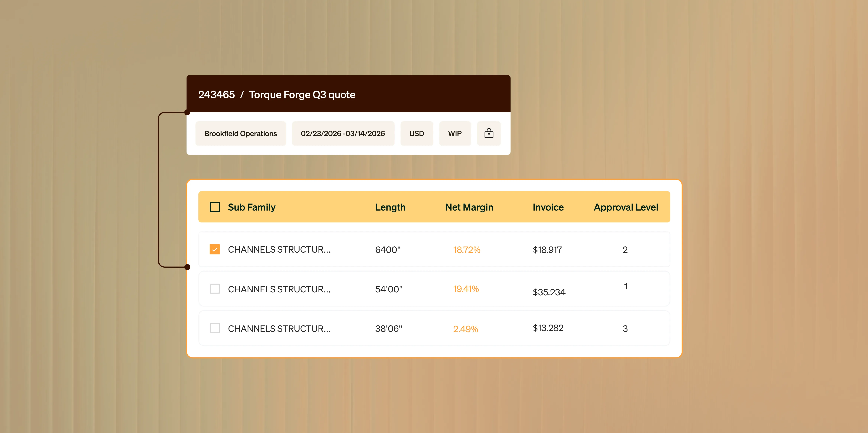
Task: Click the WIP status chip
Action: click(455, 134)
